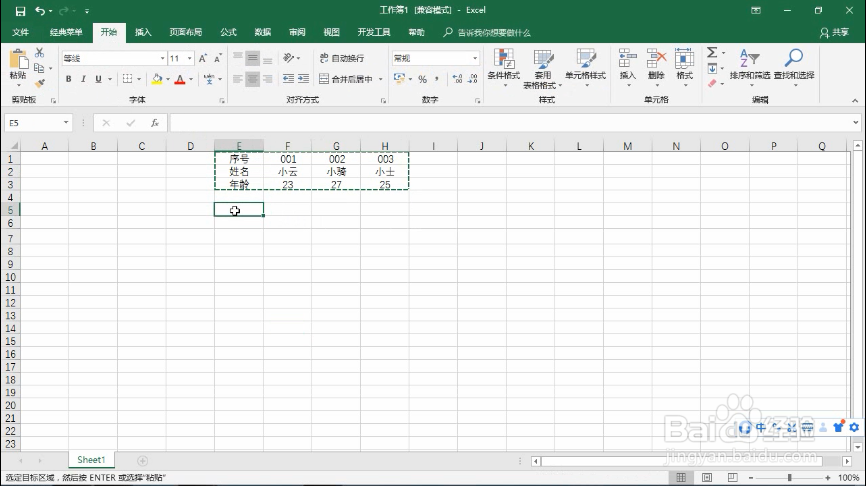This screenshot has height=486, width=866.
Task: Open Format as Table (套用表格格式)
Action: [542, 68]
